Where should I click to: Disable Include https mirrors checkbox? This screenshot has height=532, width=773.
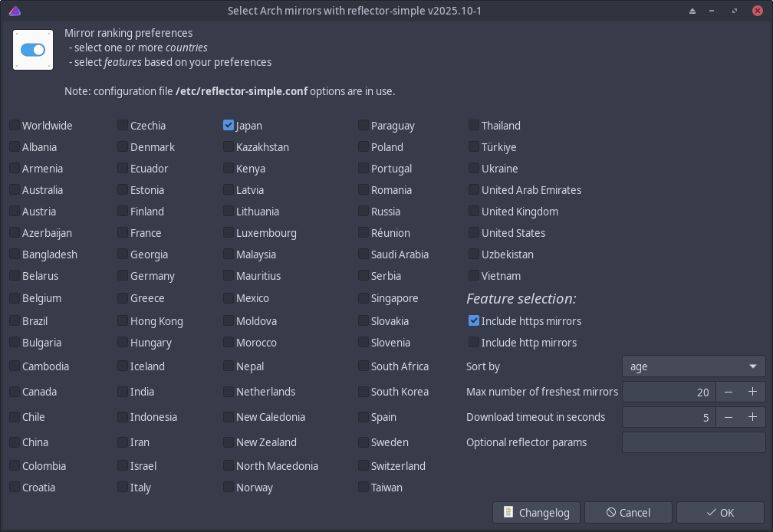(474, 321)
